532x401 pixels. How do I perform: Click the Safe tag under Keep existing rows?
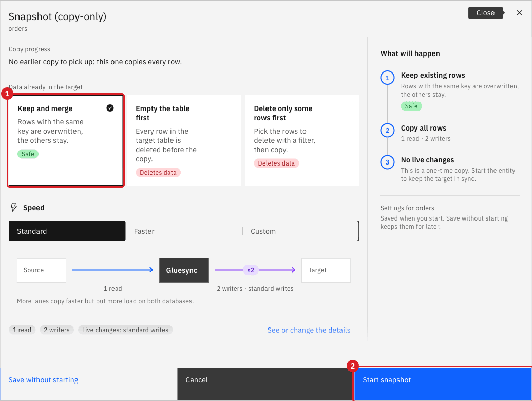(x=411, y=106)
